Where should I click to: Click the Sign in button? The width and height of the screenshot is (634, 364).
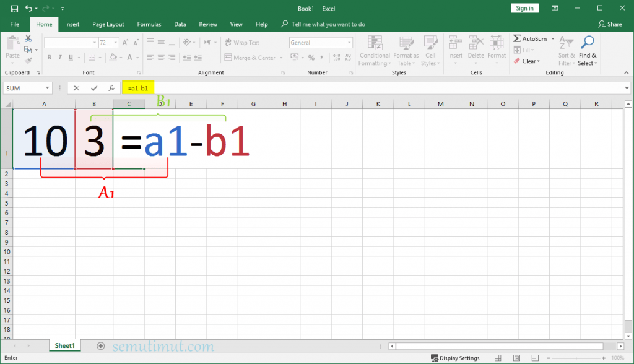[524, 8]
